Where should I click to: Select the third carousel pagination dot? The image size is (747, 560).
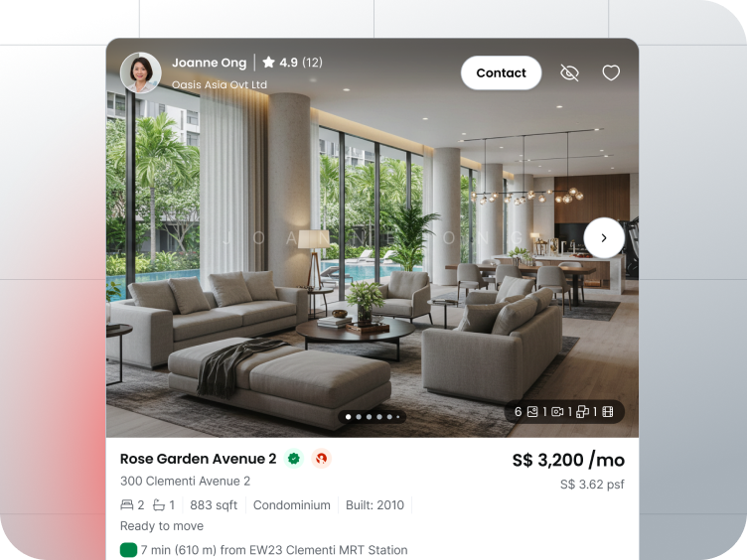click(369, 417)
